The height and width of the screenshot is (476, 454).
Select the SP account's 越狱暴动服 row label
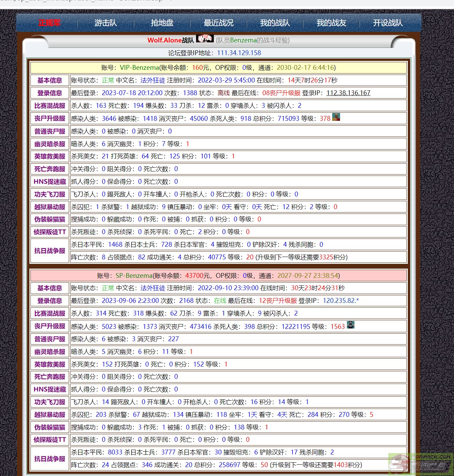click(x=50, y=414)
